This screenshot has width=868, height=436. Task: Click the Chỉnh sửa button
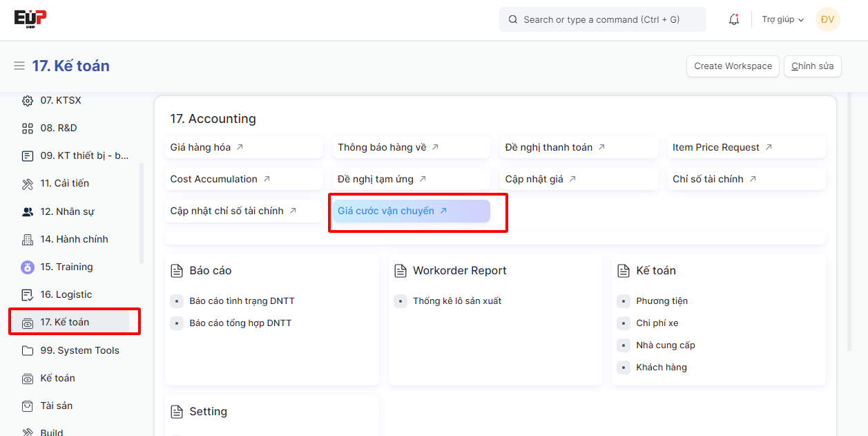812,66
